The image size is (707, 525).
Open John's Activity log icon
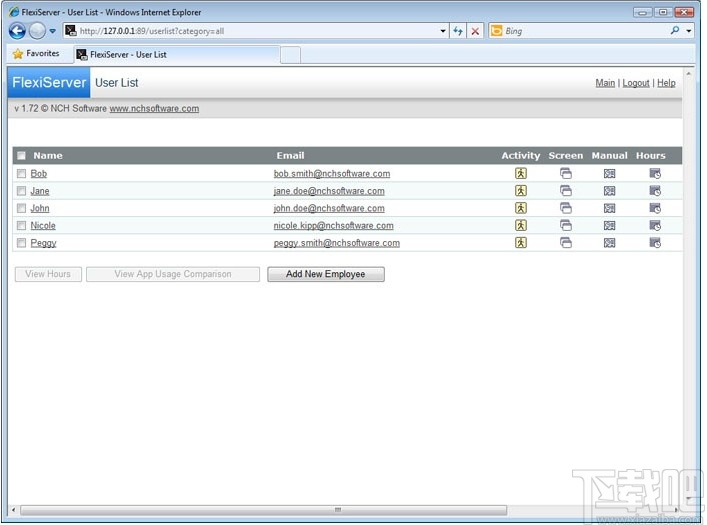[x=521, y=208]
